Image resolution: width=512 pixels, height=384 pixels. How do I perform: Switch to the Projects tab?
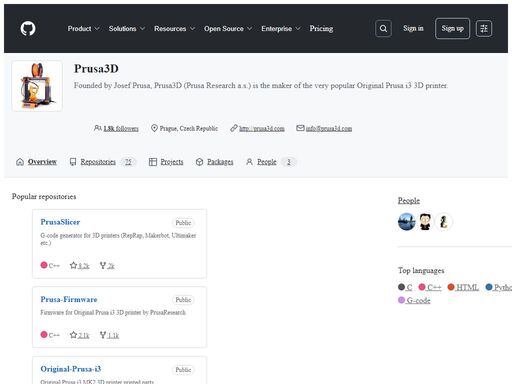[166, 162]
